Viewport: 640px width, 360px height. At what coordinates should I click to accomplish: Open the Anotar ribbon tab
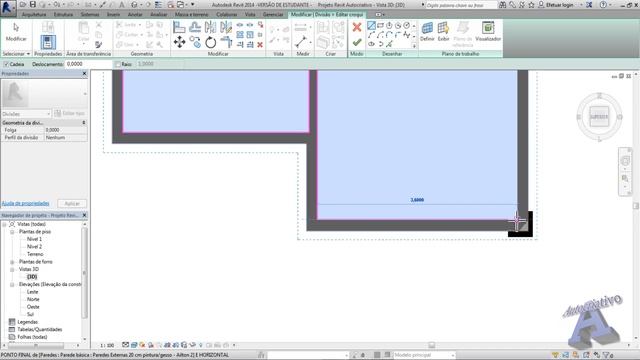(x=135, y=14)
